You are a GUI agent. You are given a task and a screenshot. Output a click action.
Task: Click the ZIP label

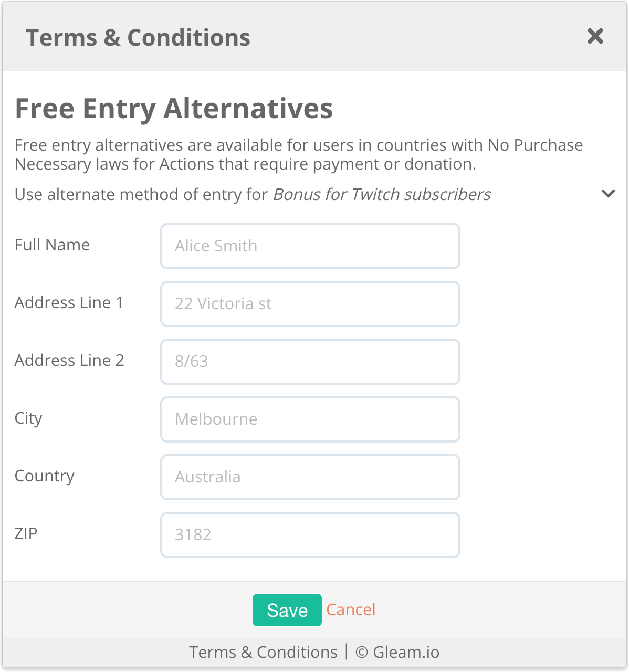[x=26, y=534]
